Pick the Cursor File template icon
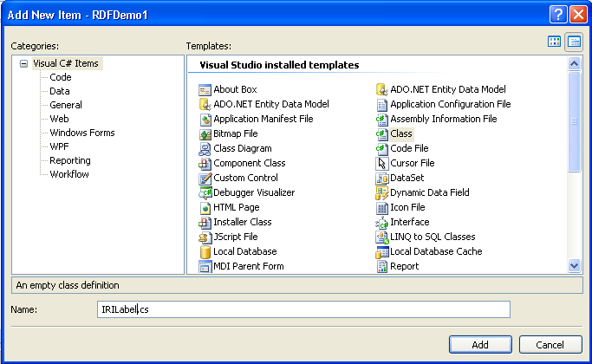The image size is (592, 364). coord(381,163)
